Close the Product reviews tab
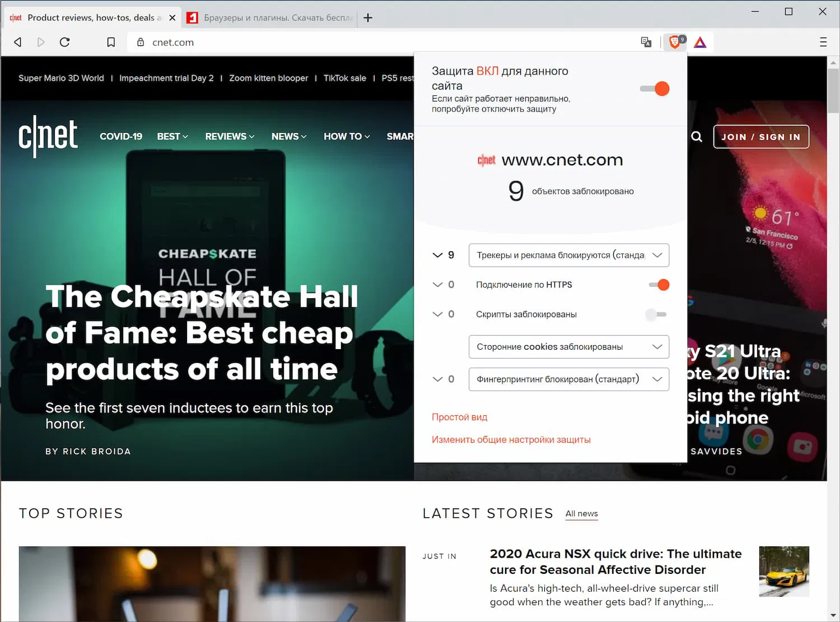This screenshot has width=840, height=622. coord(172,18)
